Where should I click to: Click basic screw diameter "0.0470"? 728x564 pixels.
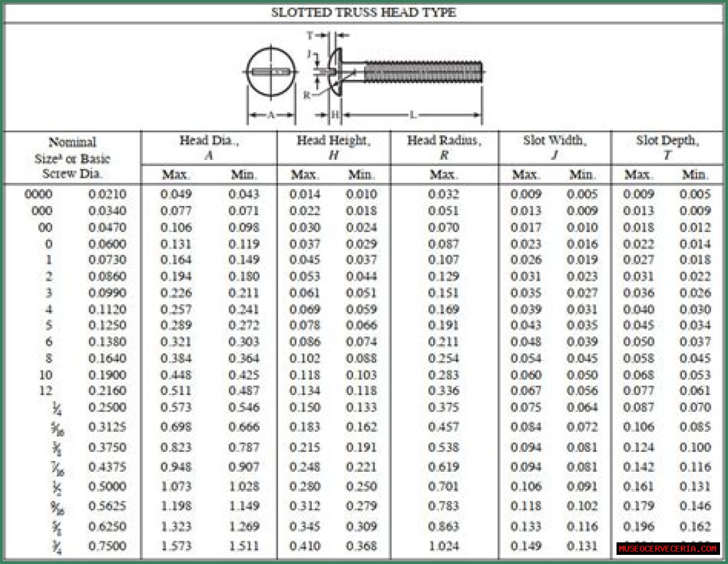107,228
